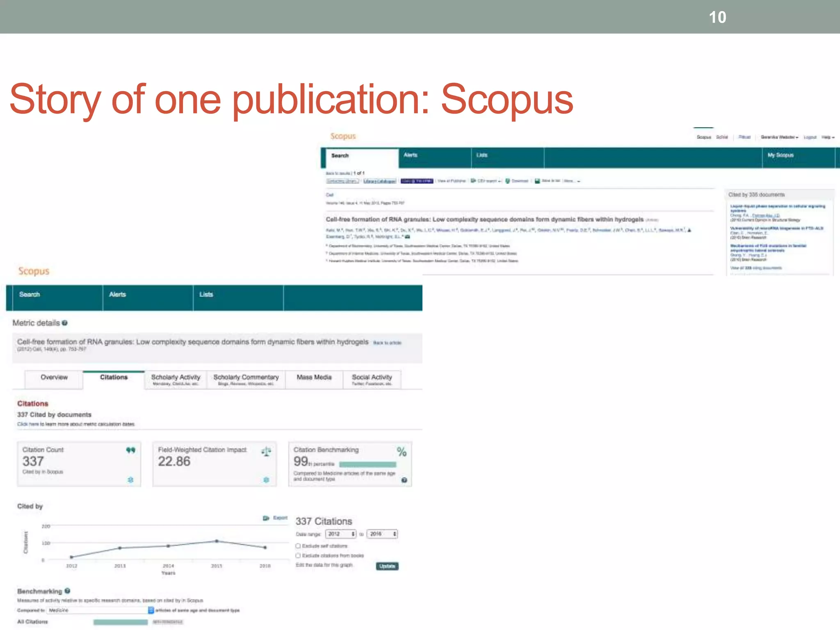Click the CSV export icon in article toolbar
This screenshot has height=630, width=840.
point(473,181)
